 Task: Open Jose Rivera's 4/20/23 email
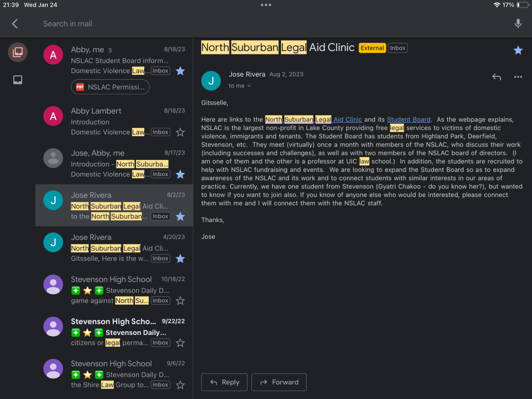114,248
